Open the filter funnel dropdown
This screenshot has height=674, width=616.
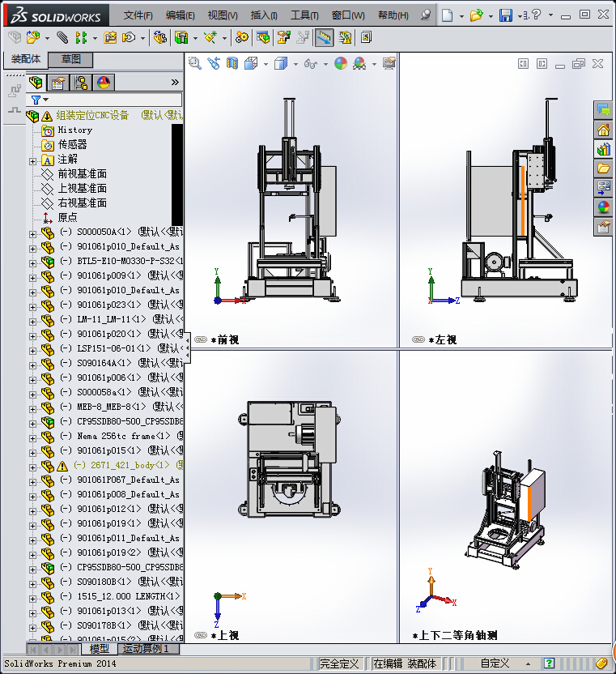point(40,100)
